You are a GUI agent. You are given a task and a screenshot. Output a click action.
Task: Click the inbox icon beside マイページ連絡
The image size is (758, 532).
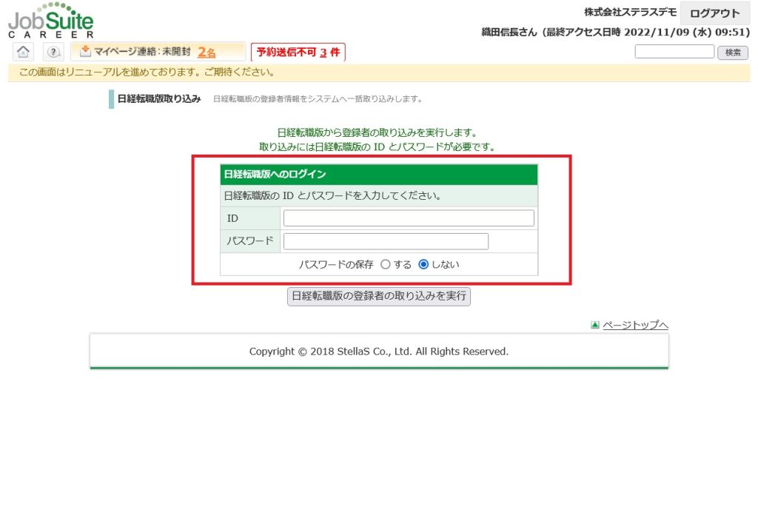click(x=85, y=52)
